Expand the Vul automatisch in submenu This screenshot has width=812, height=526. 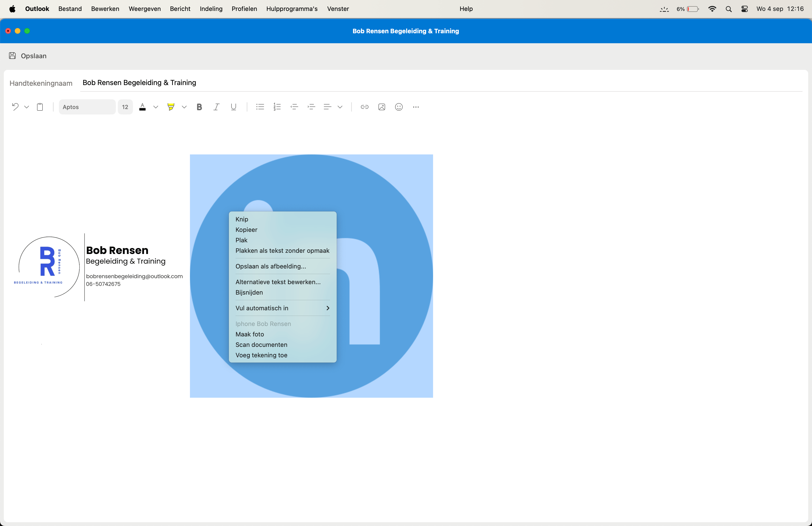[283, 308]
